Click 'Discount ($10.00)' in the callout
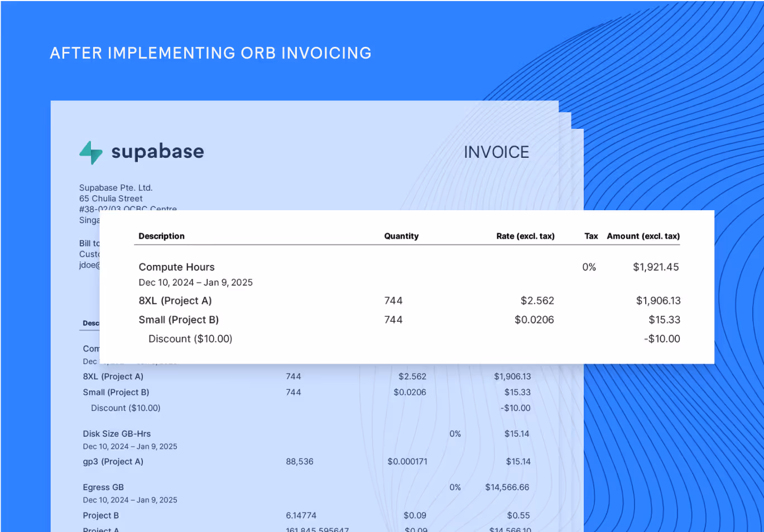Viewport: 764px width, 532px height. click(190, 338)
